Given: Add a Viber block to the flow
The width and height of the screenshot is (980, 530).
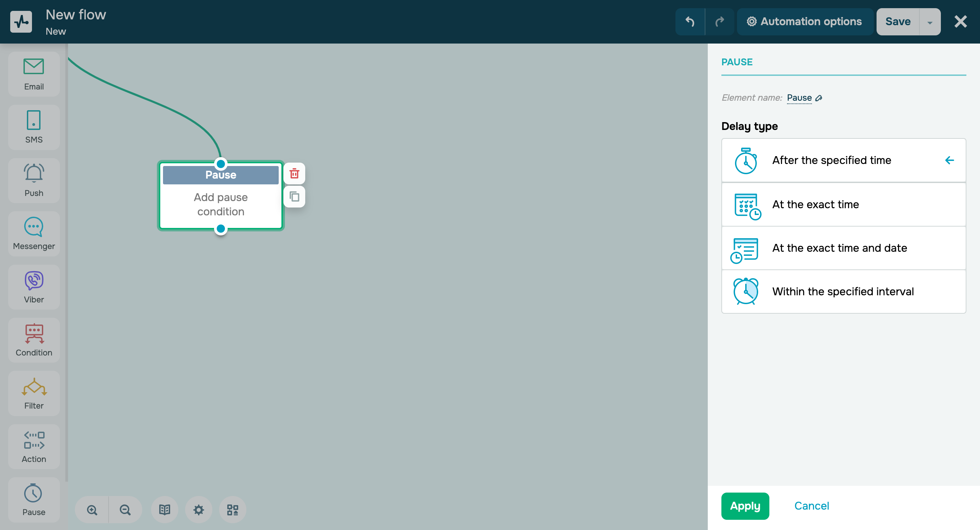Looking at the screenshot, I should click(33, 287).
